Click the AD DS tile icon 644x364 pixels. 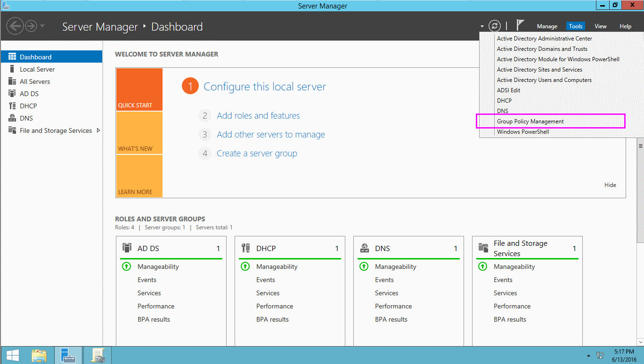tap(127, 248)
